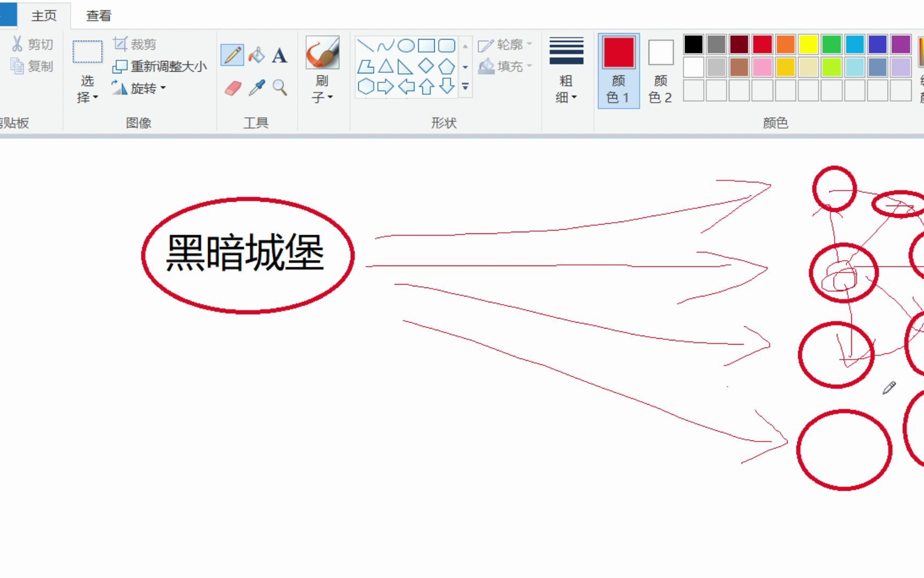The image size is (924, 578).
Task: Pick the green color swatch
Action: pyautogui.click(x=831, y=44)
